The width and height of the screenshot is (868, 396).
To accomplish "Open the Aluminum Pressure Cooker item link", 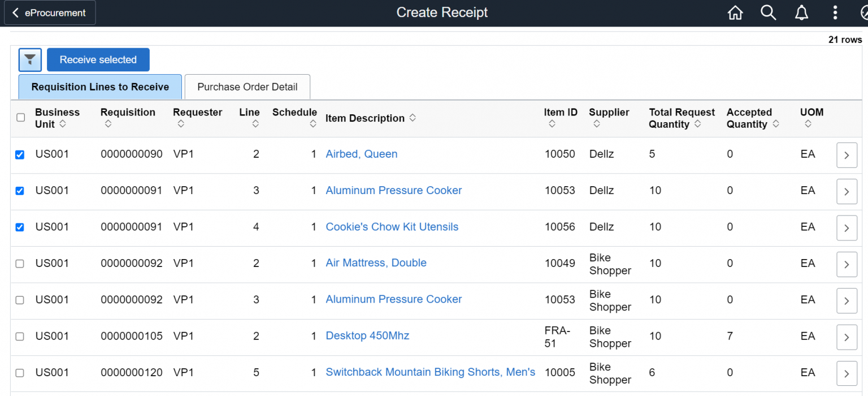I will point(393,191).
